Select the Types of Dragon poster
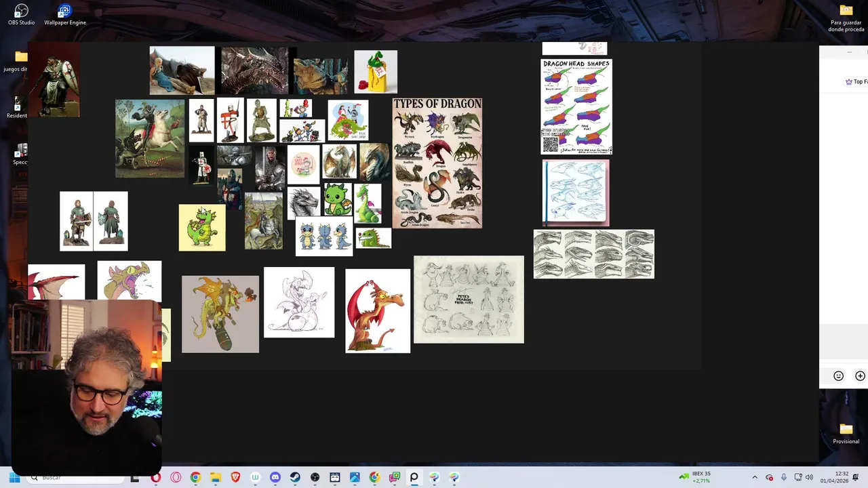This screenshot has width=868, height=488. pyautogui.click(x=437, y=163)
